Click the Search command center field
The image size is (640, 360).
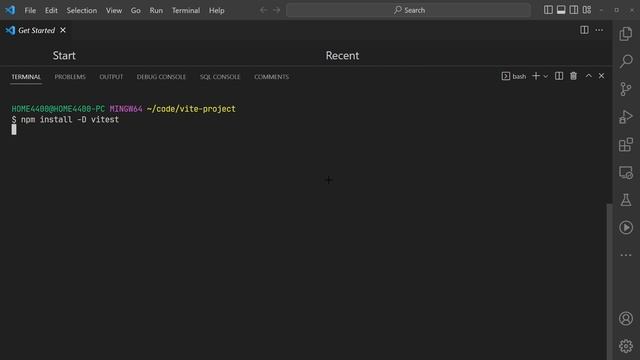(409, 10)
